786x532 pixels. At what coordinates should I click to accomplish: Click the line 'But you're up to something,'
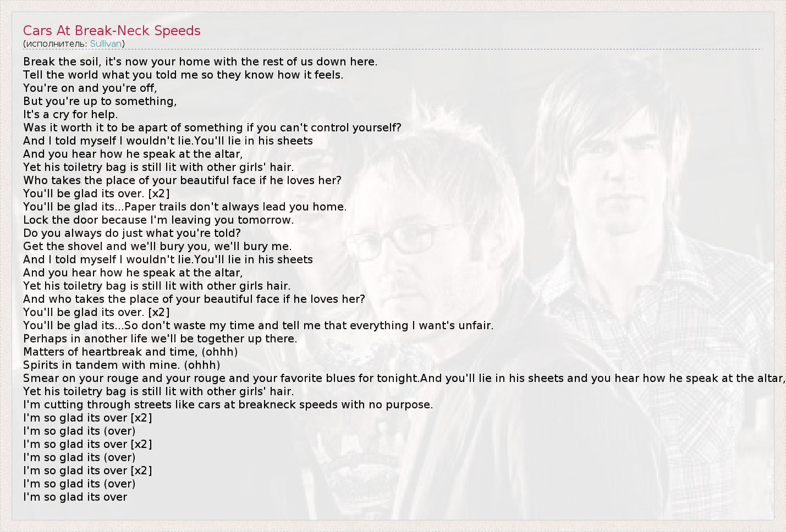click(100, 101)
